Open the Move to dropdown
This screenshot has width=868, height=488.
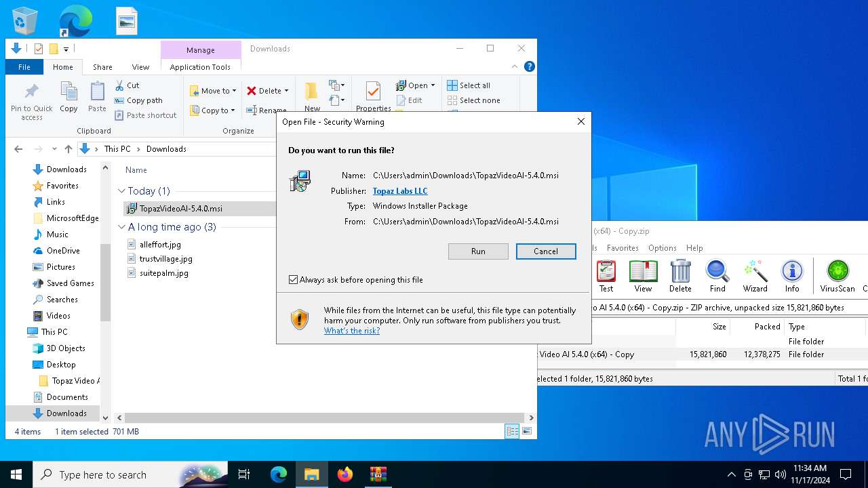213,91
